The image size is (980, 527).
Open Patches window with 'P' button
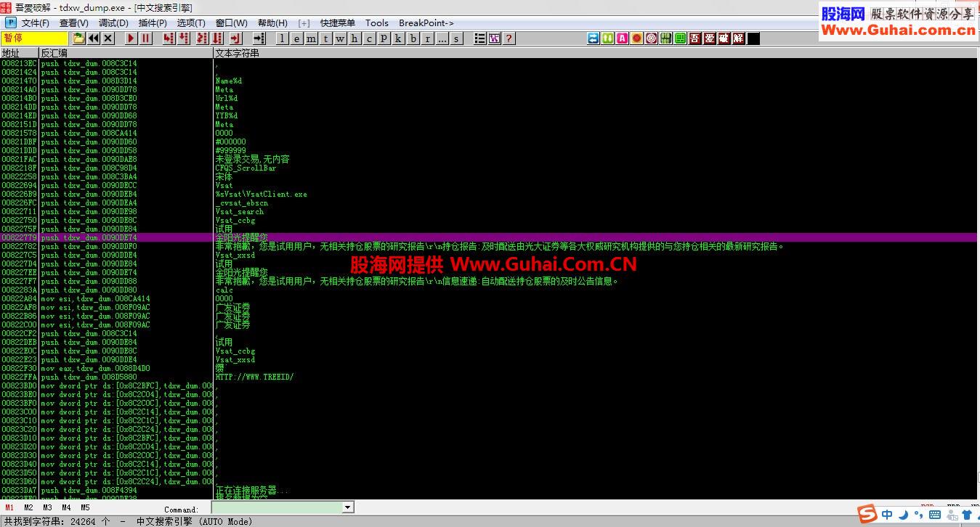(384, 38)
